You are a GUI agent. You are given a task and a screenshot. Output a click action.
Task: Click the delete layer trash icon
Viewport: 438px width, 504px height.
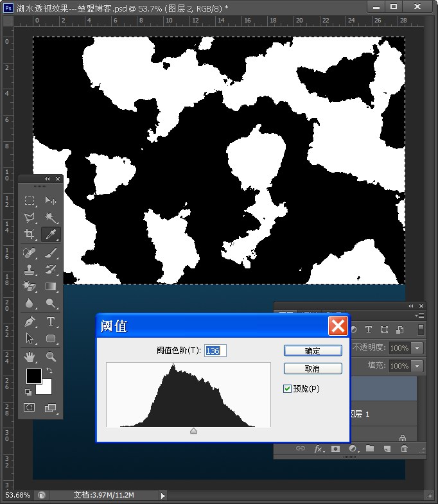[404, 448]
